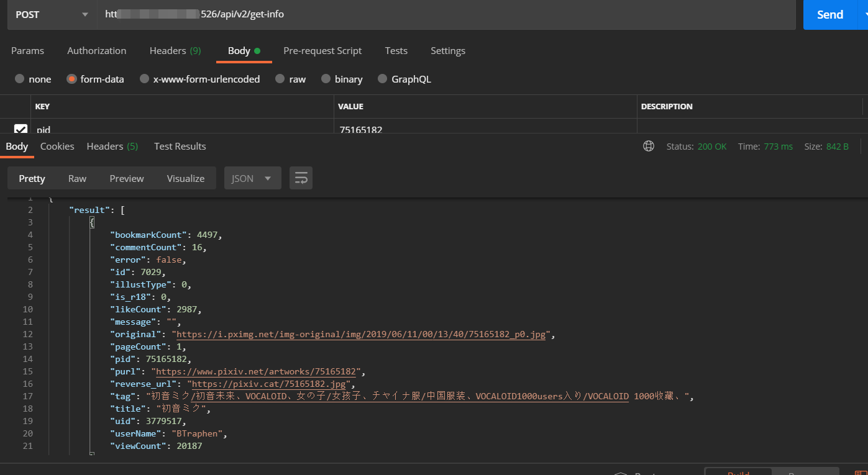The width and height of the screenshot is (868, 475).
Task: Open the i.pximg.net original image link
Action: (361, 334)
